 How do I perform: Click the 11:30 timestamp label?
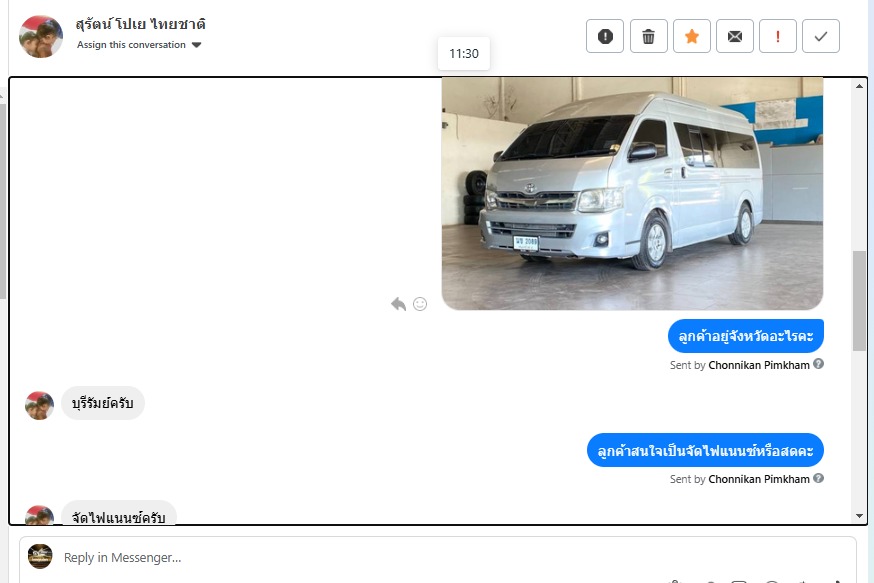click(464, 54)
